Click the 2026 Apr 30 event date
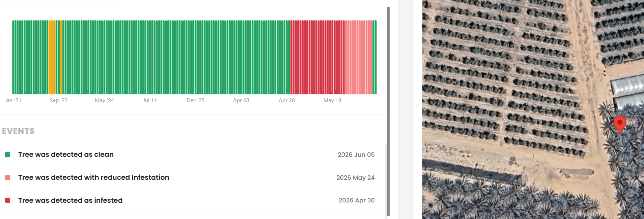 357,200
